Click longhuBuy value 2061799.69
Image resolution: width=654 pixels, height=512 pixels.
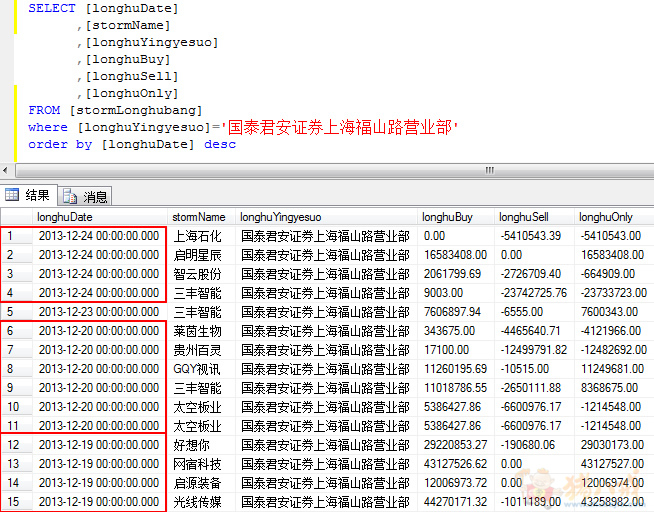click(x=453, y=274)
